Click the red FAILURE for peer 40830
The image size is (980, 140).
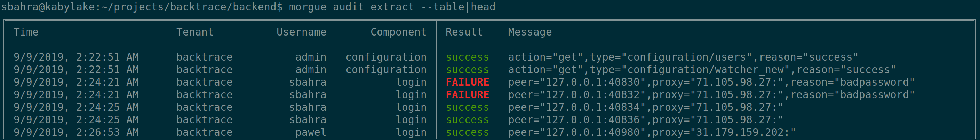point(467,82)
